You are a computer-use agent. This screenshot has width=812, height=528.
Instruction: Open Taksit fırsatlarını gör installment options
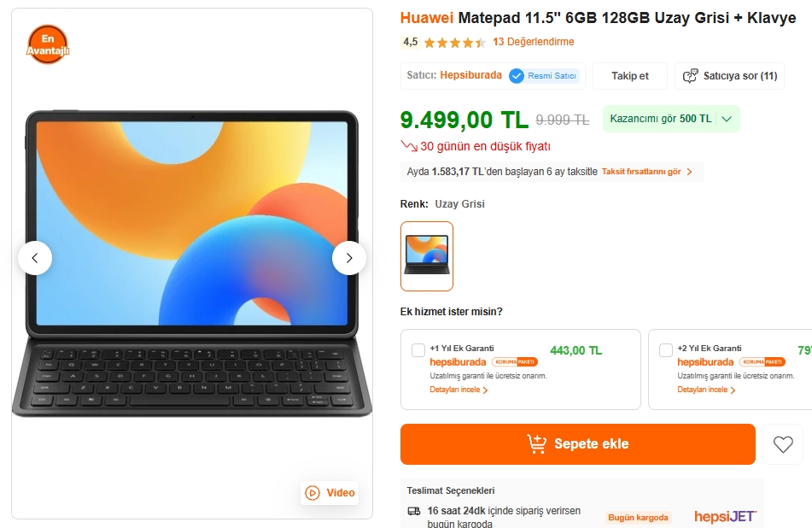[647, 172]
